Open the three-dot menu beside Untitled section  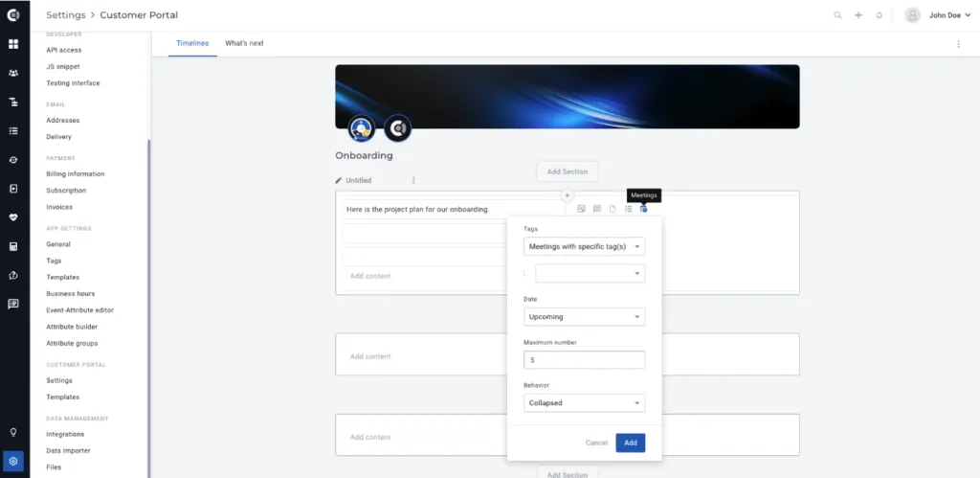(x=413, y=180)
